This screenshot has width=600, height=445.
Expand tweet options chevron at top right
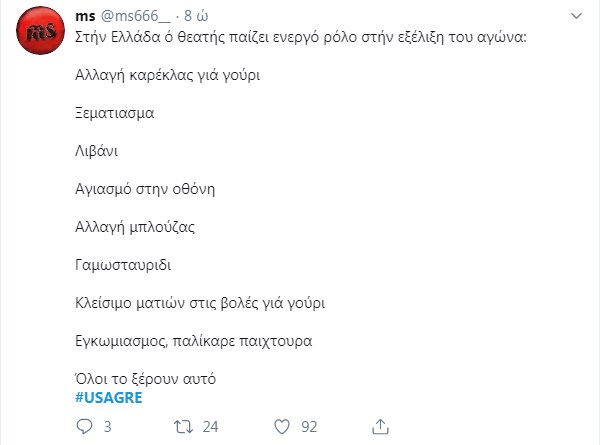click(x=576, y=16)
